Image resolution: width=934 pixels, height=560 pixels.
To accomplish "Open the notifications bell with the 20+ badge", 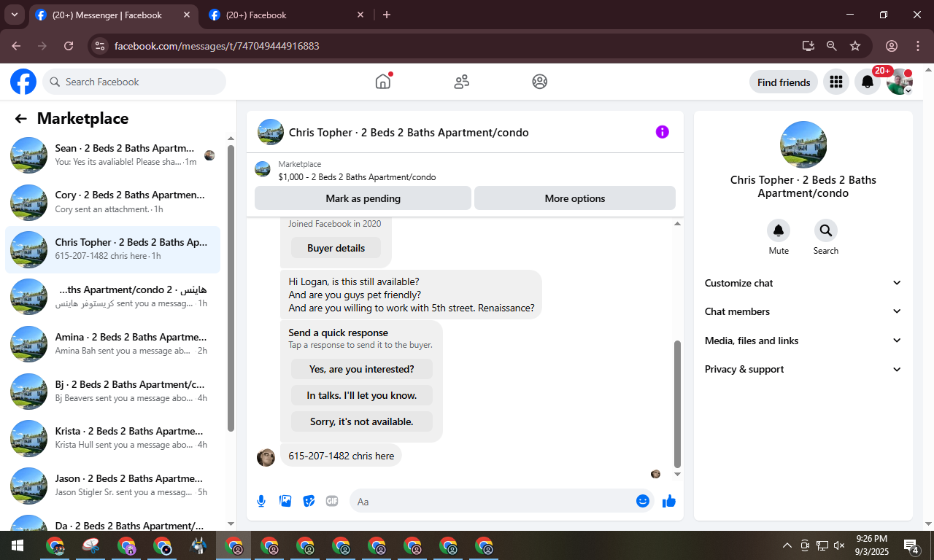I will point(868,82).
